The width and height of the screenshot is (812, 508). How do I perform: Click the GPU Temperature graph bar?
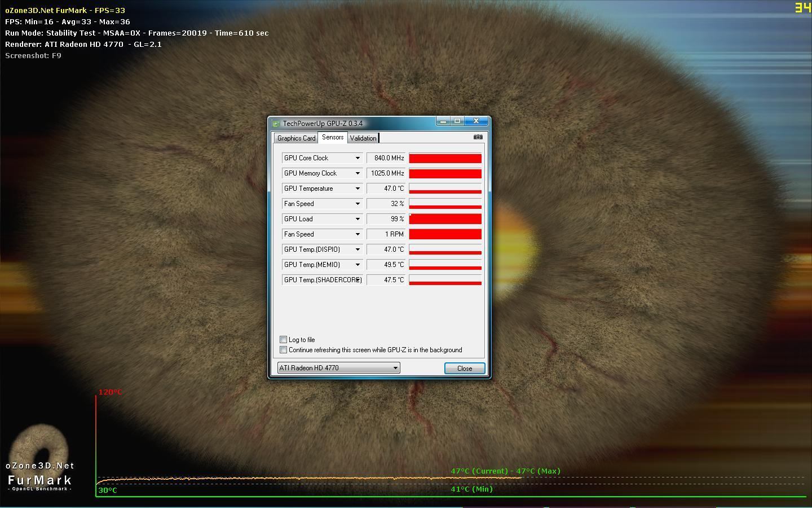(445, 189)
